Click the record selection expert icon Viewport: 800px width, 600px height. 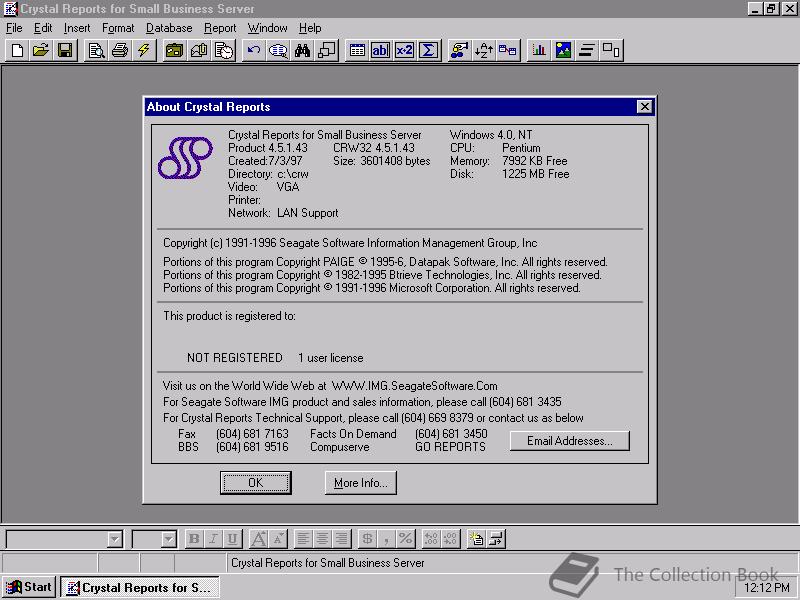(x=459, y=51)
